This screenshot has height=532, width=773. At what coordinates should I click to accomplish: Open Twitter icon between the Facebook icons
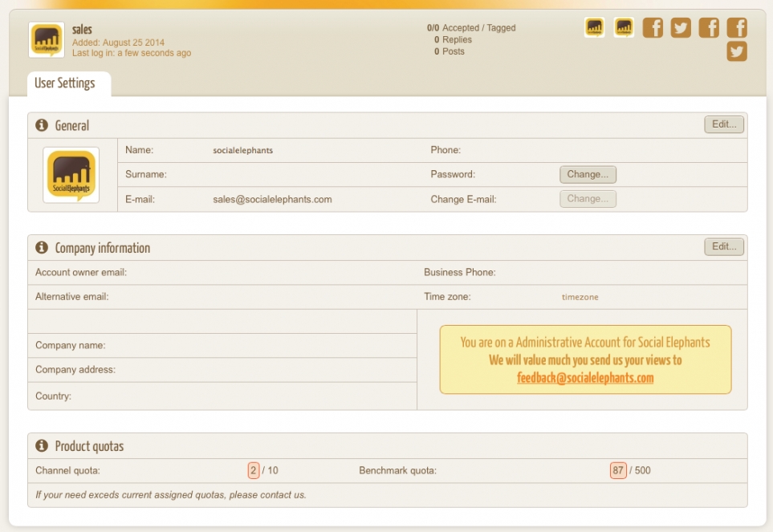click(681, 27)
